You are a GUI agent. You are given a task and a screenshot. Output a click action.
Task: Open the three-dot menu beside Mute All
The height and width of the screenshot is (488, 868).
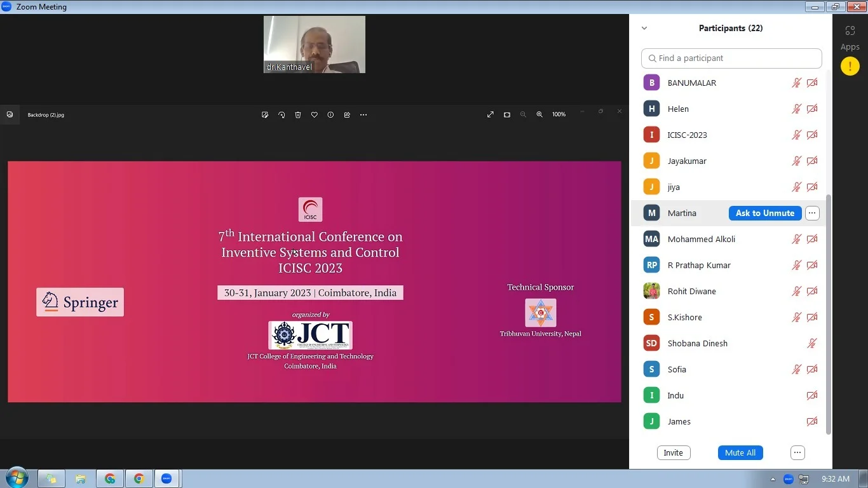[797, 452]
